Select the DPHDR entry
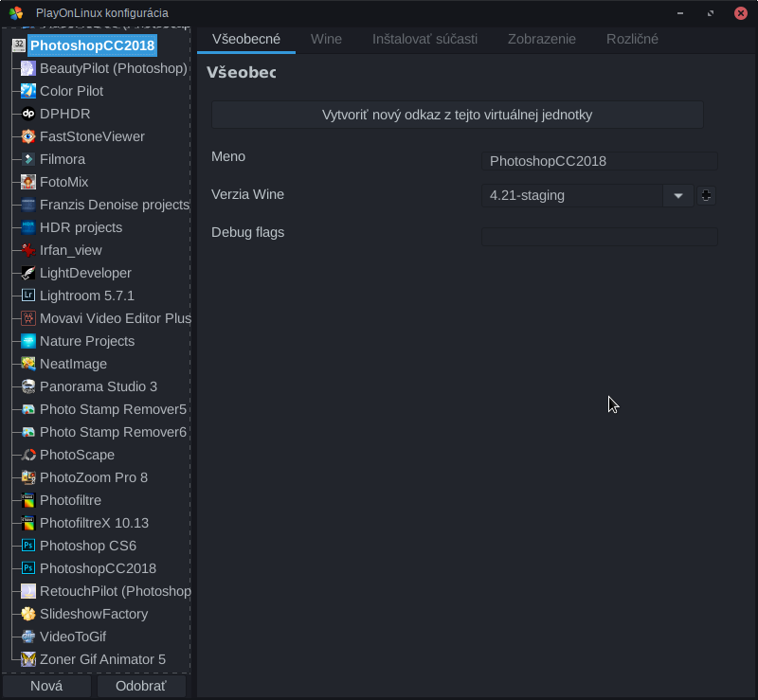The image size is (758, 700). point(64,114)
